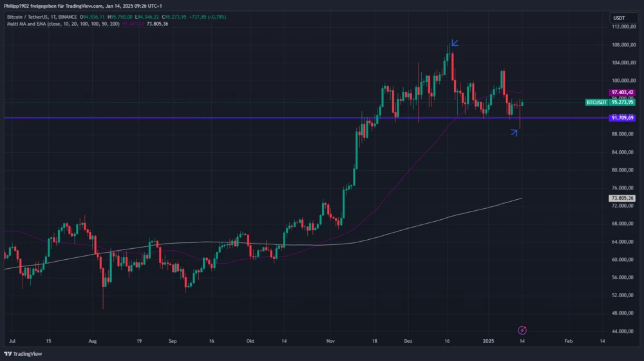Click the lightning event icon near the time axis
This screenshot has height=361, width=644.
pos(522,330)
